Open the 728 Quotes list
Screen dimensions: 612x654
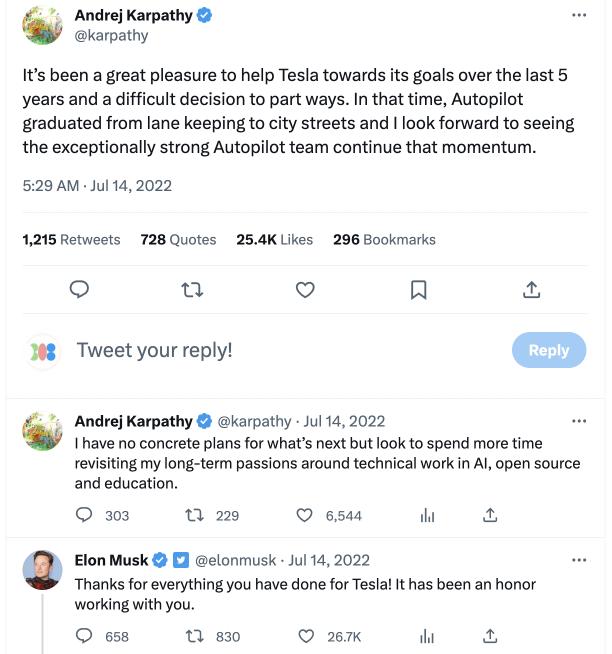[178, 240]
